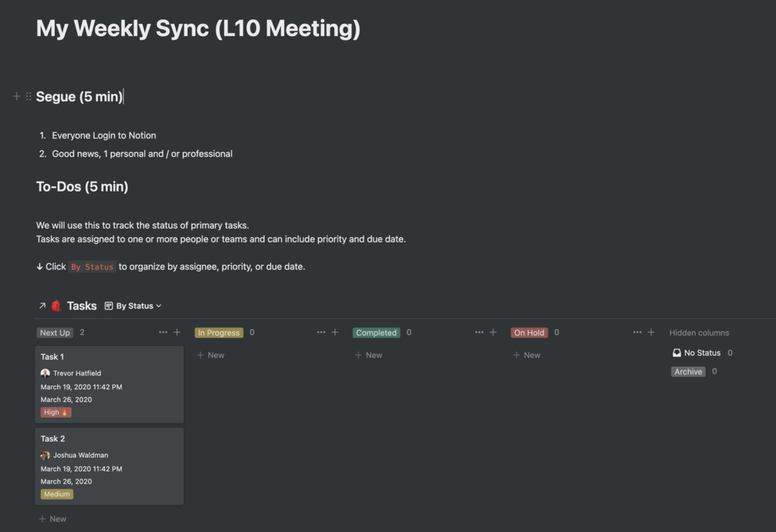
Task: Click the plus icon in On Hold column
Action: pyautogui.click(x=651, y=333)
